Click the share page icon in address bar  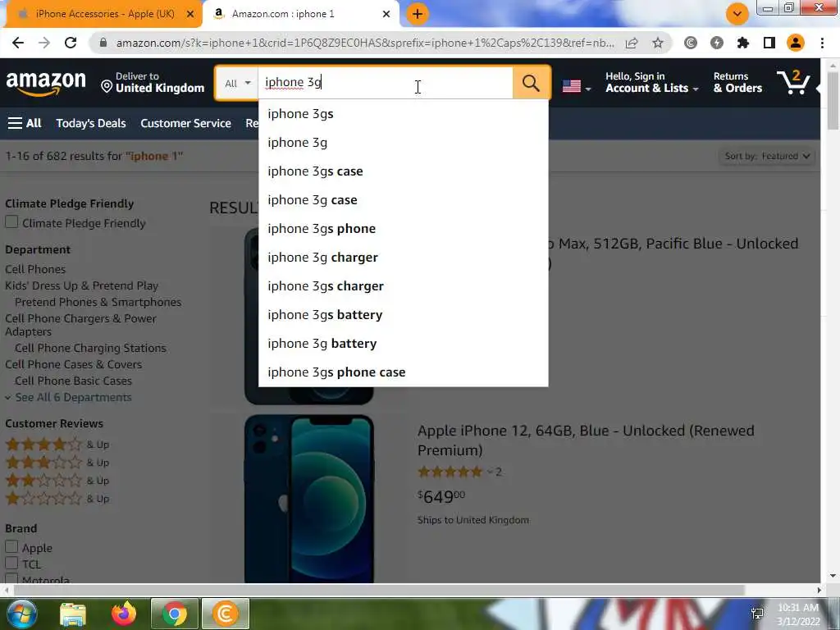coord(632,43)
